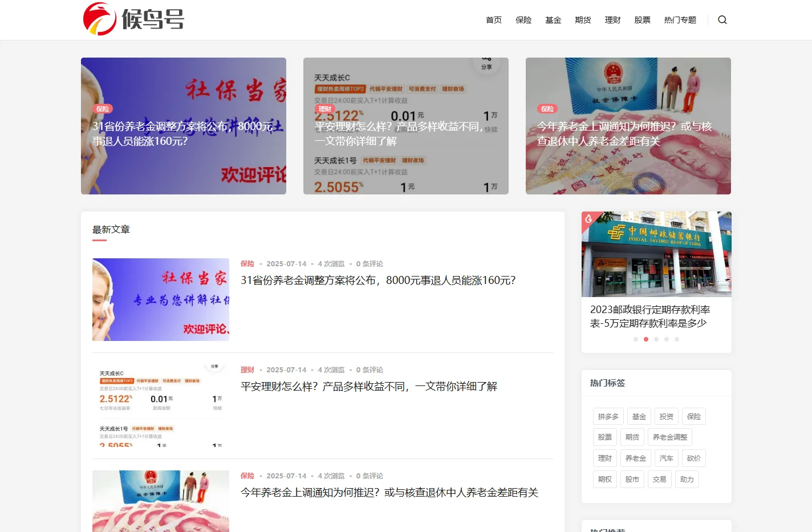Click the 养老金 hot tag
The width and height of the screenshot is (812, 532).
pos(636,458)
